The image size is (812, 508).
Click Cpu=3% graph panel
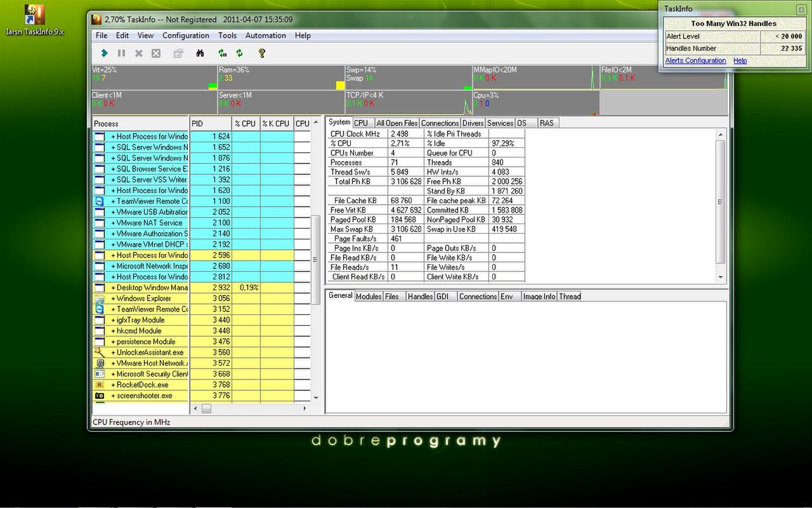tap(535, 103)
